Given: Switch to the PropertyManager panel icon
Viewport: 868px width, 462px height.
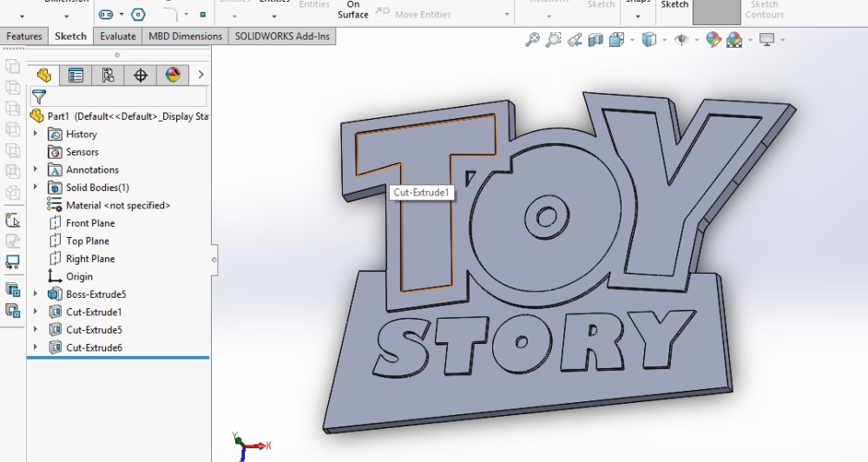Looking at the screenshot, I should coord(76,76).
